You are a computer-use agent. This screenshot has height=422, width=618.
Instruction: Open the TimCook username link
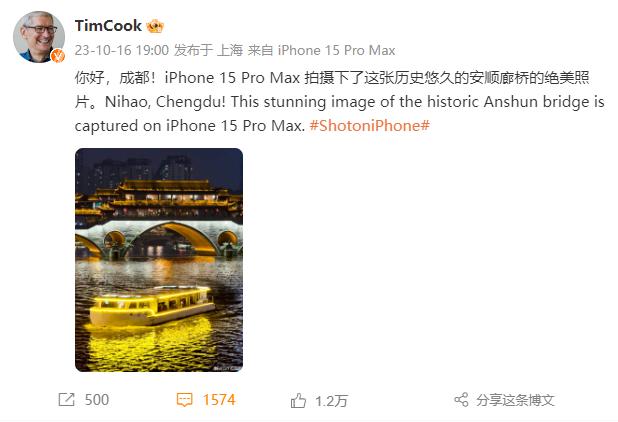click(108, 26)
